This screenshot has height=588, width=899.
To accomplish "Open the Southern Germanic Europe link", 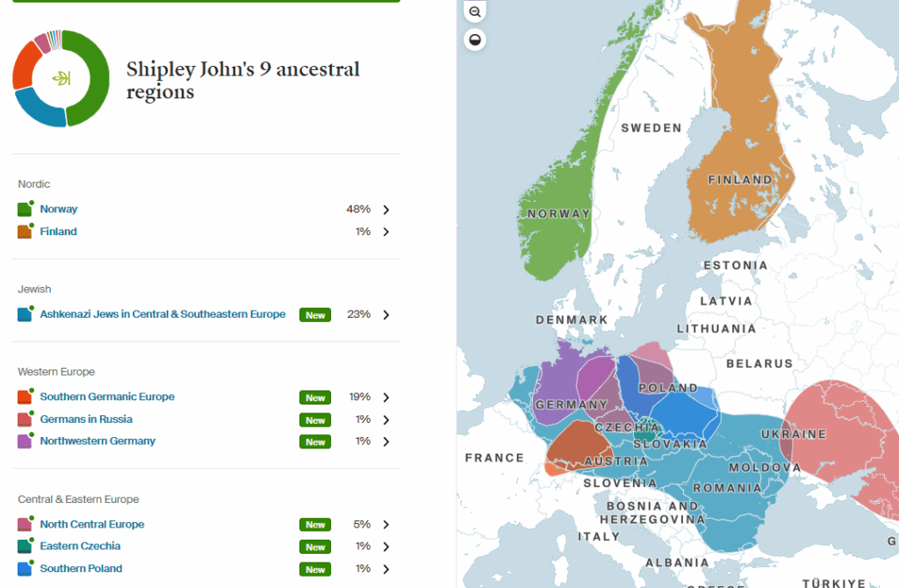I will pos(107,397).
